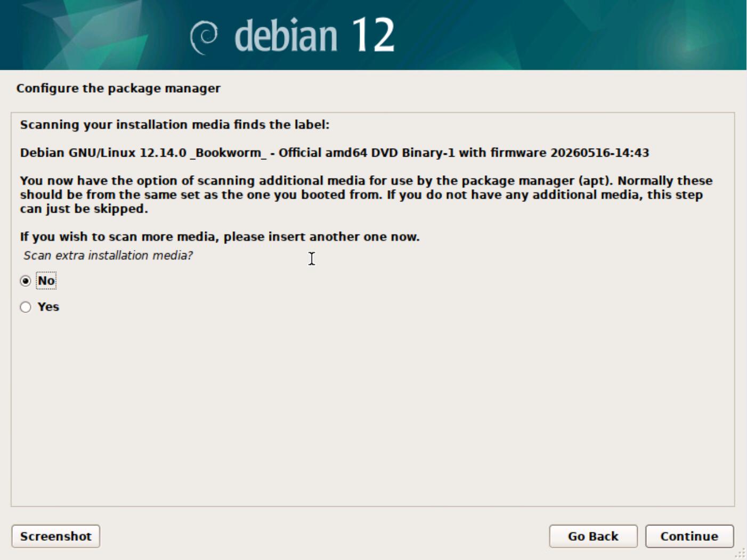747x560 pixels.
Task: Click the "Scanning your installation media" text line
Action: 175,125
